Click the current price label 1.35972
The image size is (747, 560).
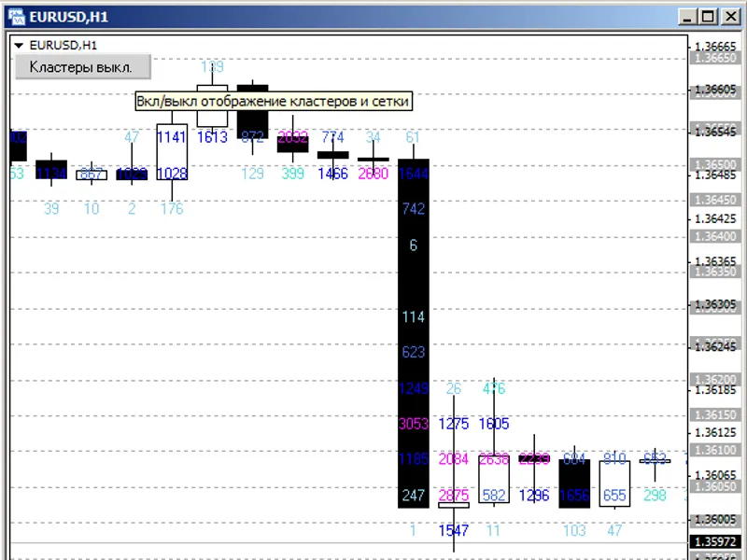click(x=715, y=542)
